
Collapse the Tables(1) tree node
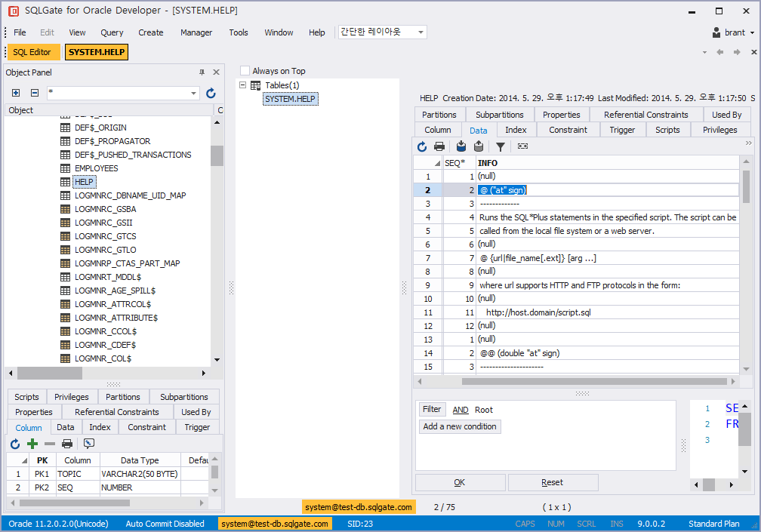[242, 85]
